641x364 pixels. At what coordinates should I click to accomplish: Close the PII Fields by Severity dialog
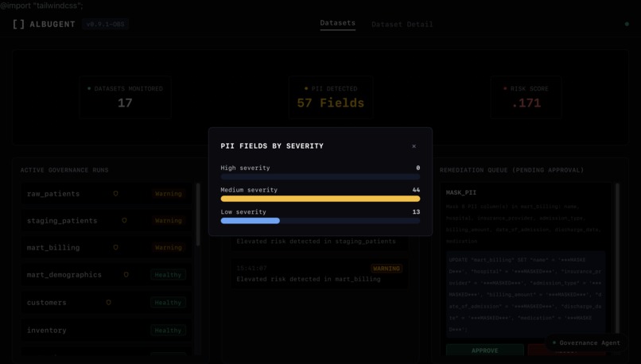414,146
